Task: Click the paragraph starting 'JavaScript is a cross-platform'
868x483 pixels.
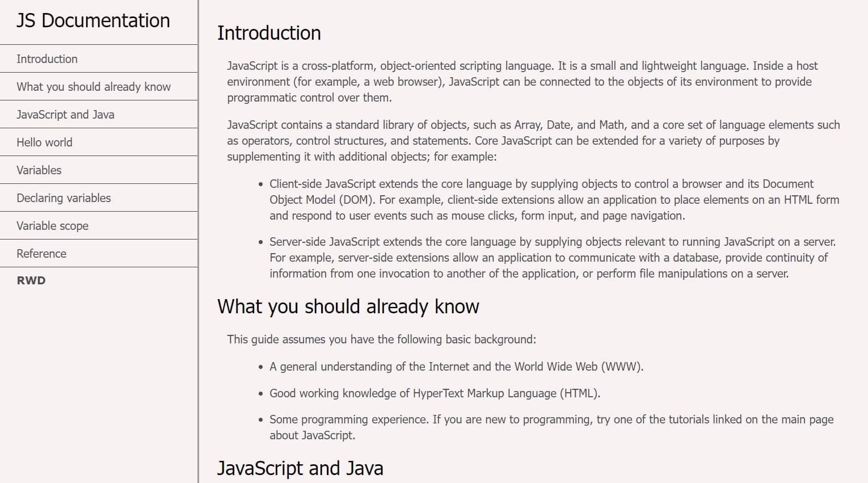Action: coord(522,82)
